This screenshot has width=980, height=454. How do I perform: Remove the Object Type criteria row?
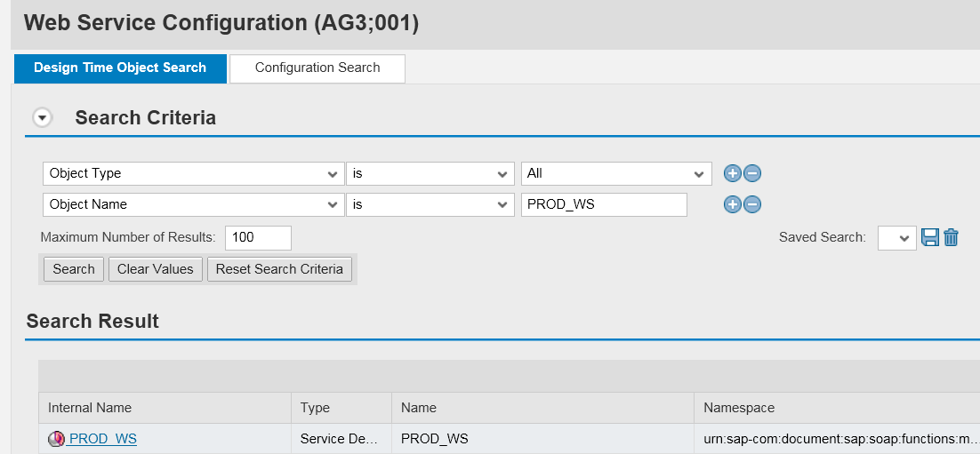pyautogui.click(x=752, y=173)
